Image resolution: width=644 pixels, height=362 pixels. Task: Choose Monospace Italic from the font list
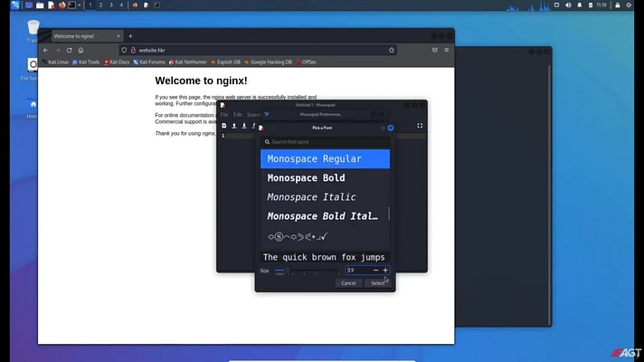[325, 196]
